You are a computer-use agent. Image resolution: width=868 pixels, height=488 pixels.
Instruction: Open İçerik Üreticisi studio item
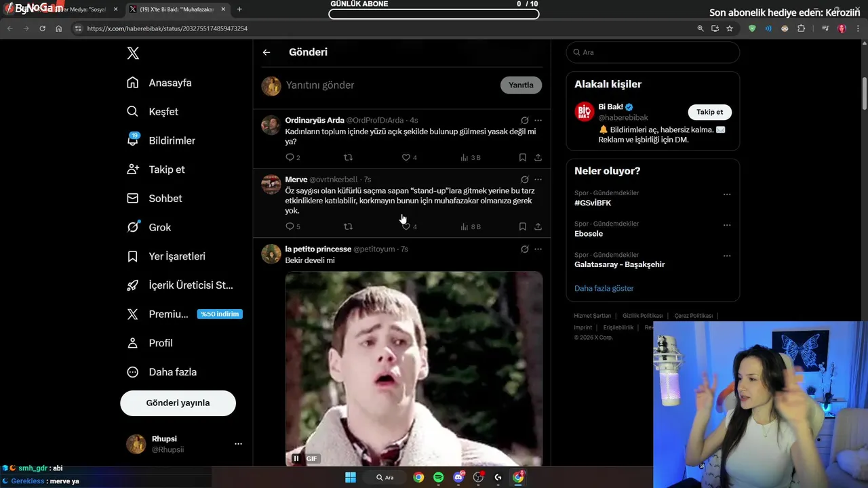pyautogui.click(x=180, y=285)
